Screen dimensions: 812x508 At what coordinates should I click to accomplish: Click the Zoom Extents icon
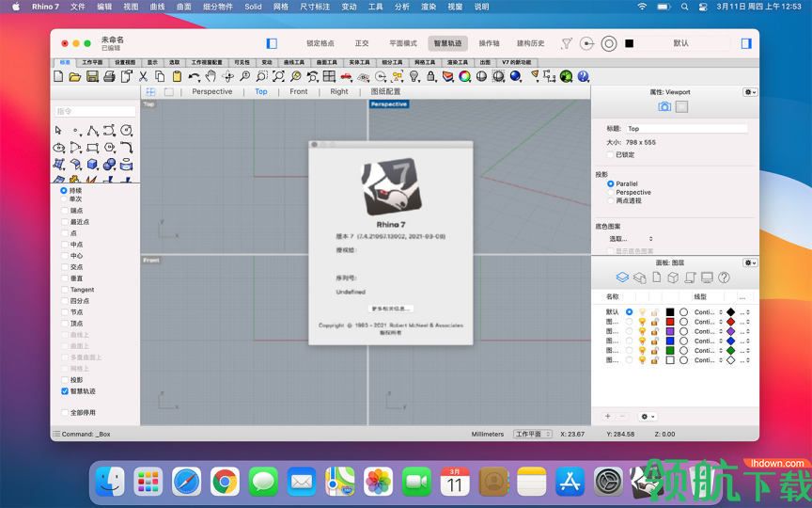[x=278, y=77]
